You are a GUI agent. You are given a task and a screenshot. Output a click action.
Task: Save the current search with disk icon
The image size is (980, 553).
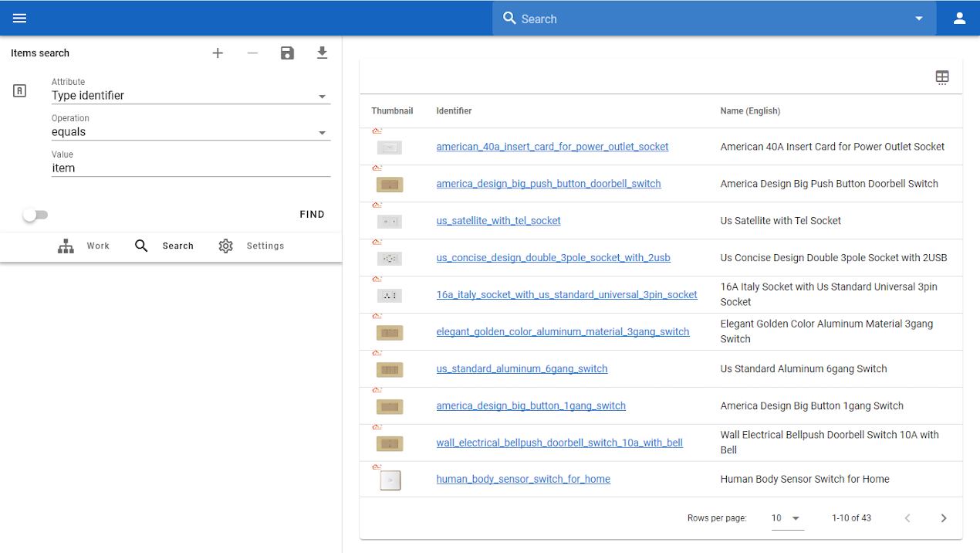point(287,53)
